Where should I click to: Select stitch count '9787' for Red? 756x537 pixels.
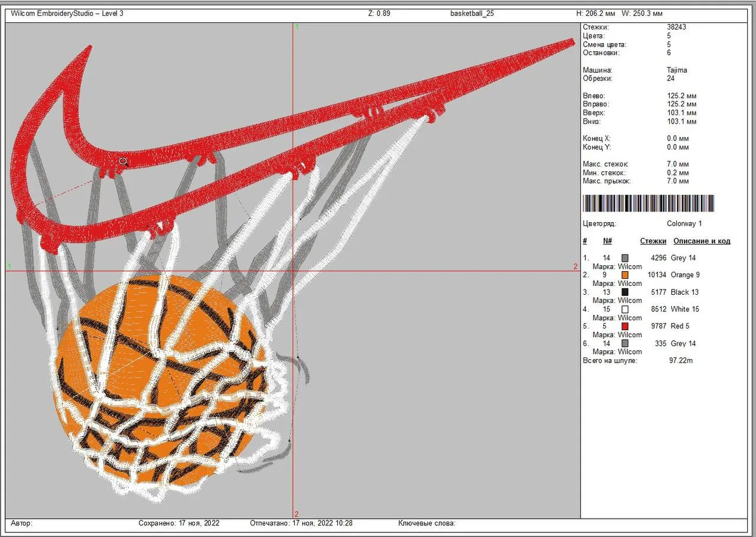click(659, 326)
